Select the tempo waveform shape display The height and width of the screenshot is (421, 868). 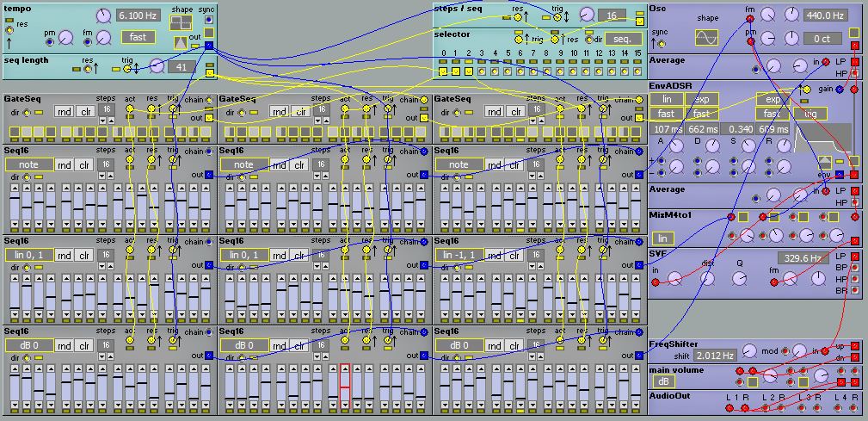click(x=182, y=22)
